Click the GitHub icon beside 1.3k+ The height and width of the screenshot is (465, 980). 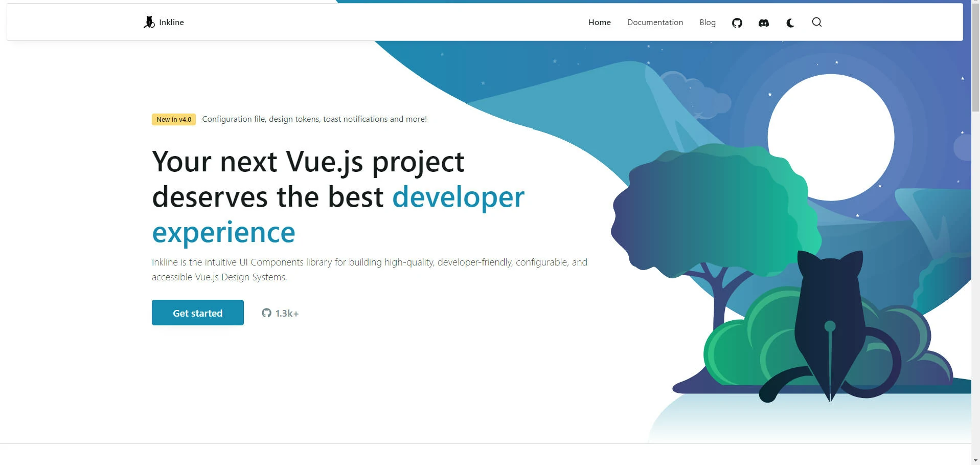coord(266,313)
